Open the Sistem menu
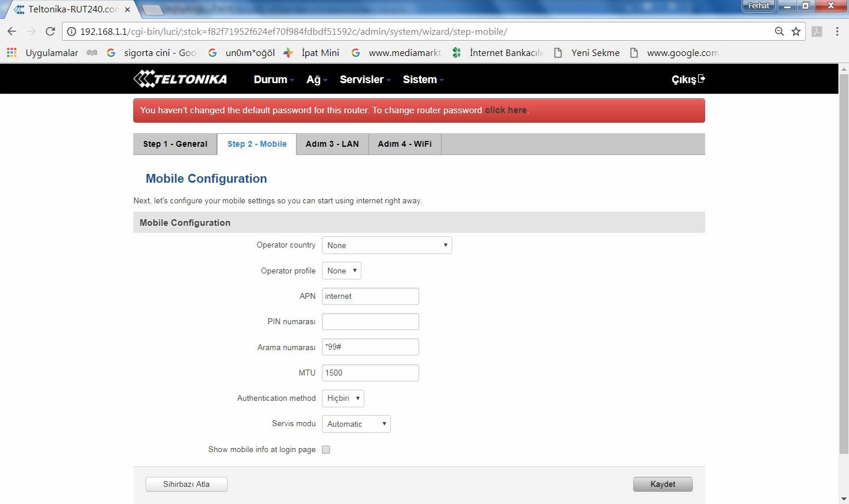This screenshot has height=504, width=849. [x=423, y=80]
